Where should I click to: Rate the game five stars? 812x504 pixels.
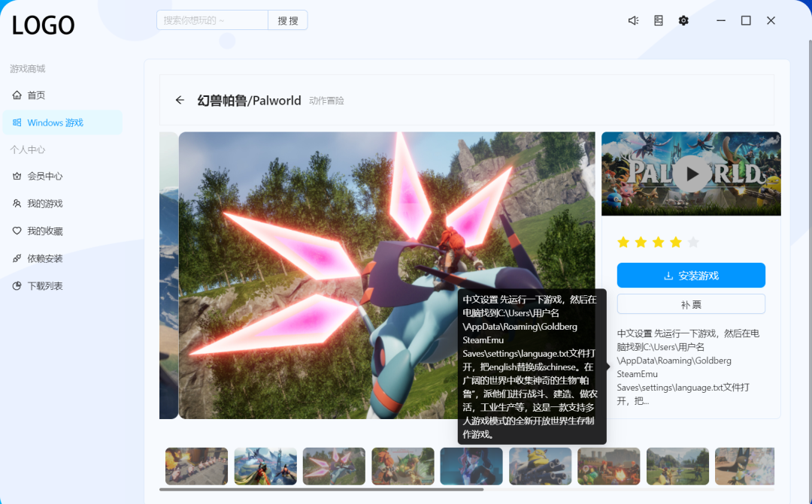click(693, 242)
